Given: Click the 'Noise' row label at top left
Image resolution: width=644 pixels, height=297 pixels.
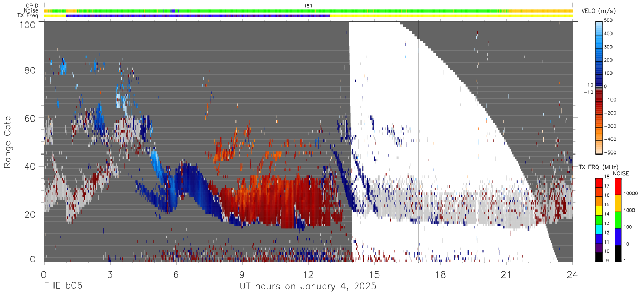Looking at the screenshot, I should click(32, 10).
